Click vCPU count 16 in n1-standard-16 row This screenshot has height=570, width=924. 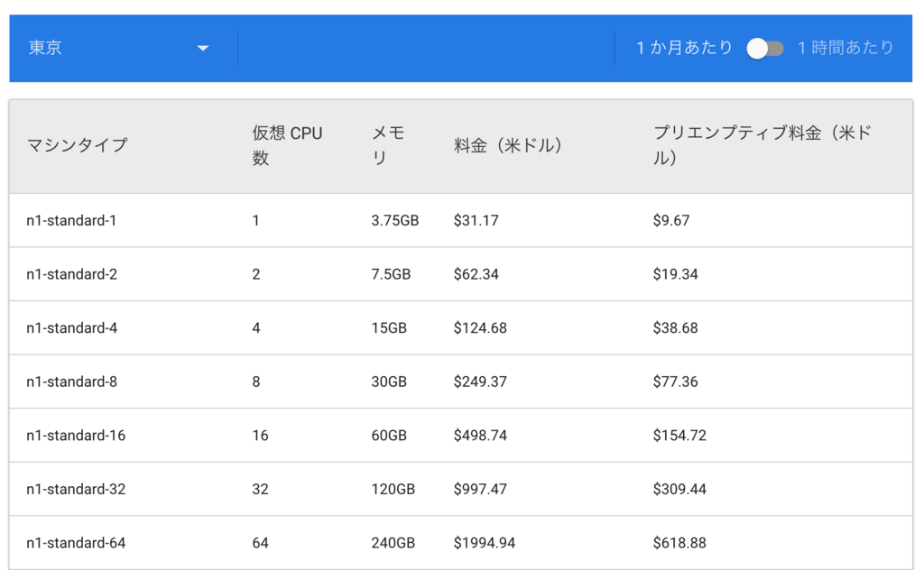pyautogui.click(x=261, y=436)
